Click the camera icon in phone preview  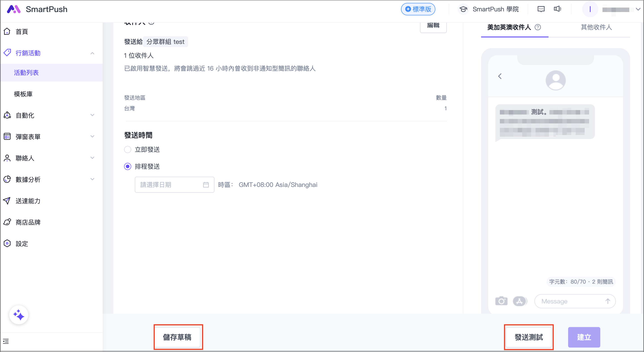(x=501, y=301)
